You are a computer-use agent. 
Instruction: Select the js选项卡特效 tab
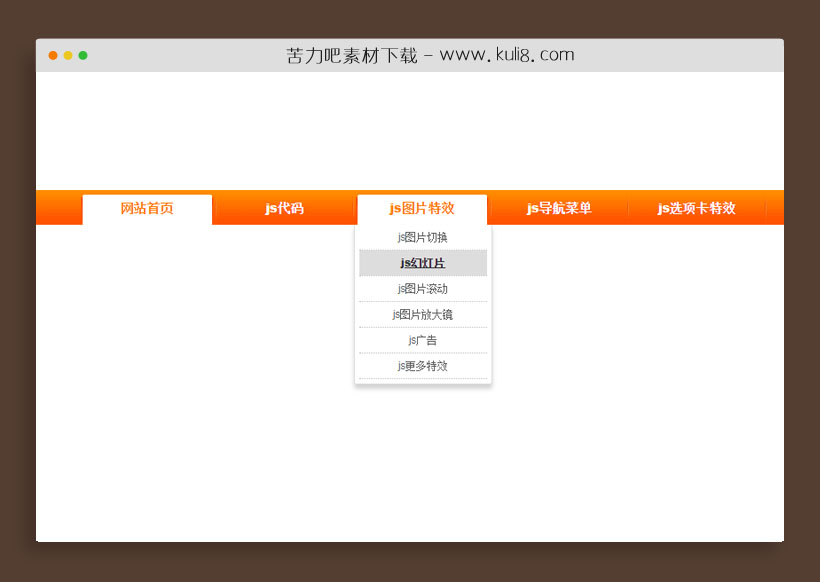698,209
